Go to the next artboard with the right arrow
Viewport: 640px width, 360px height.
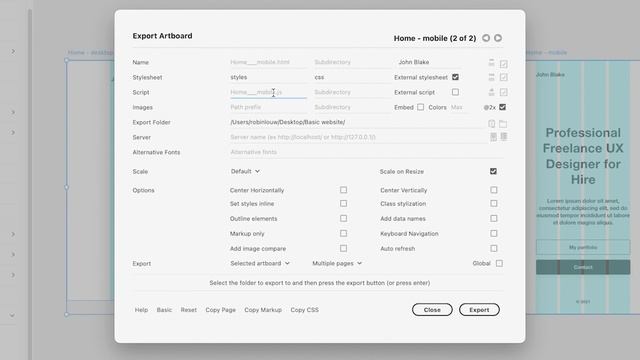tap(498, 38)
